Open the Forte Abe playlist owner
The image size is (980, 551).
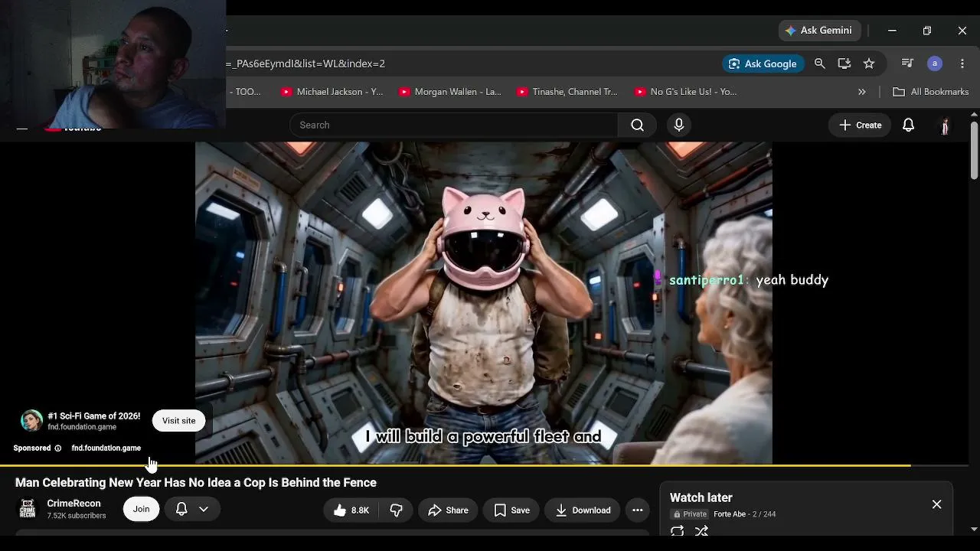tap(730, 514)
